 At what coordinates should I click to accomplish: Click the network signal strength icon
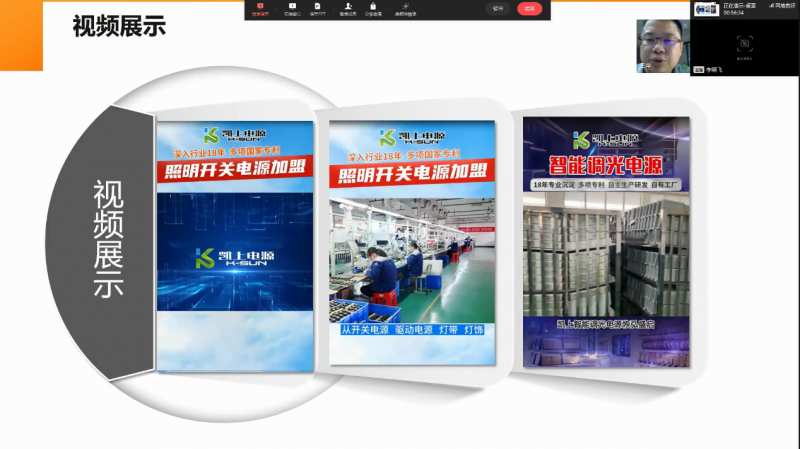[772, 6]
